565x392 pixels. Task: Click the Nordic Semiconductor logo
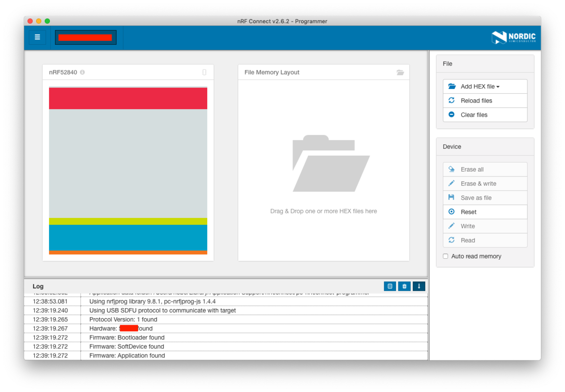point(514,38)
